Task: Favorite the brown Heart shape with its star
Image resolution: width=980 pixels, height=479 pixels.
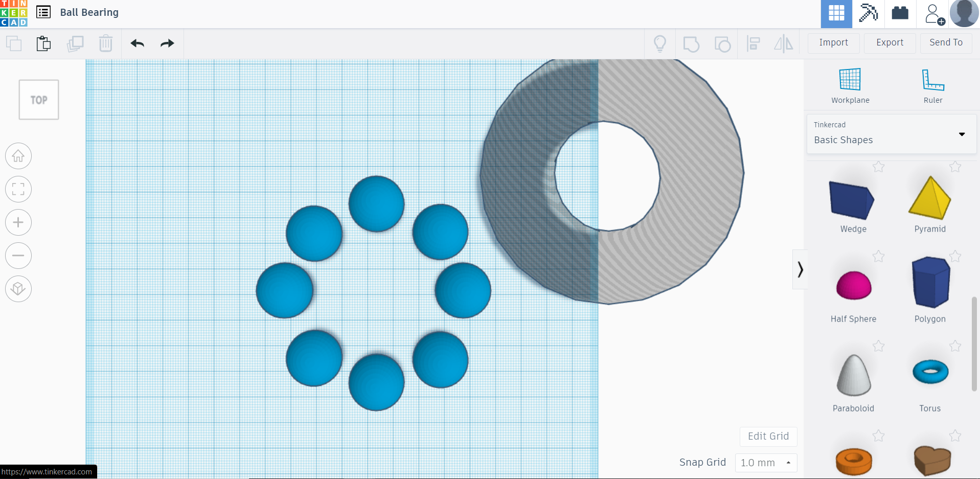Action: pos(955,436)
